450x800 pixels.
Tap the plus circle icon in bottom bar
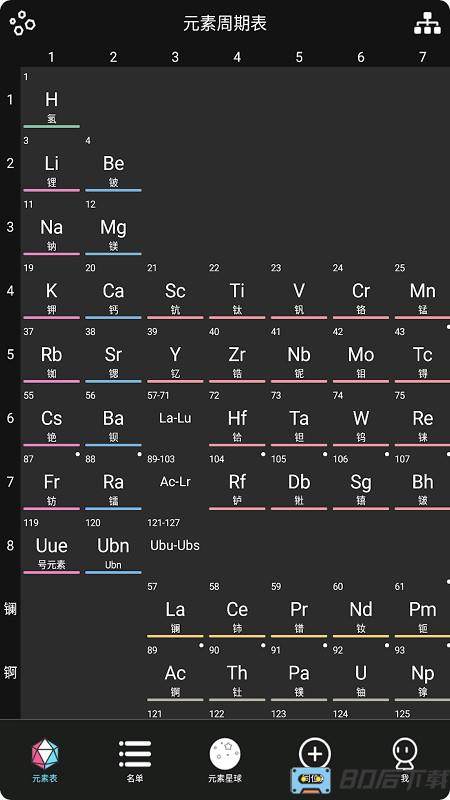tap(315, 753)
